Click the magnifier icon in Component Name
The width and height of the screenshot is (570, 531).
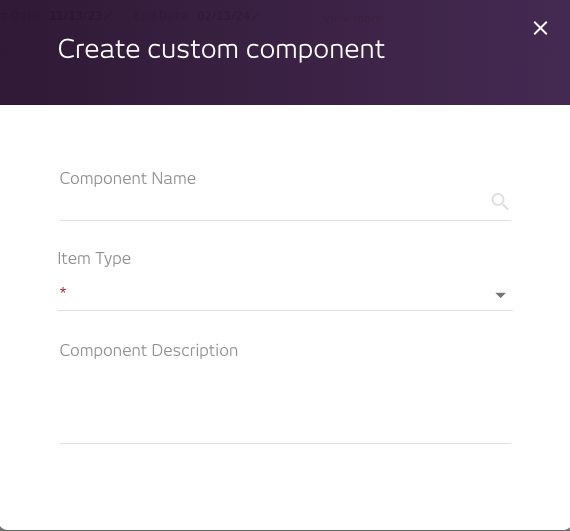(500, 202)
